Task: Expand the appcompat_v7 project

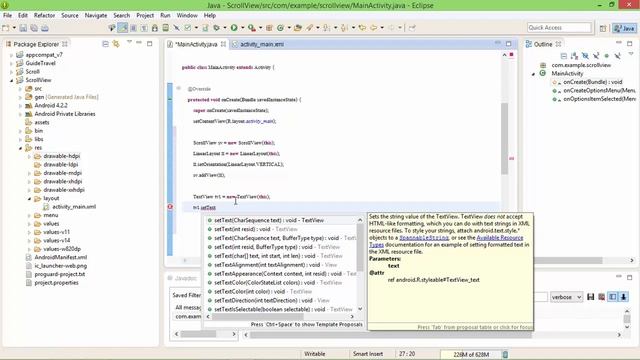Action: click(x=11, y=55)
